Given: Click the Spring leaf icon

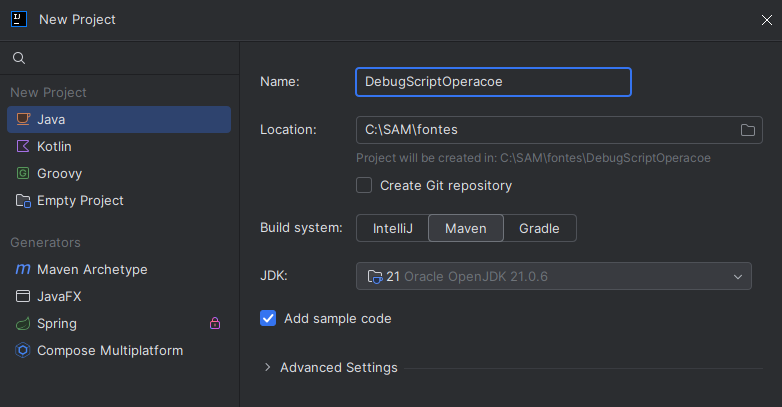Looking at the screenshot, I should click(x=23, y=324).
